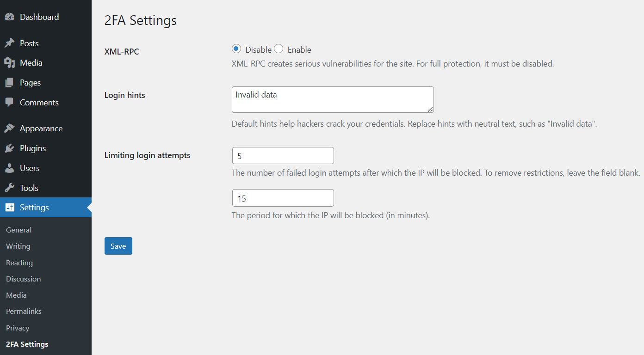Select the Enable XML-RPC radio button
This screenshot has height=355, width=644.
click(279, 49)
